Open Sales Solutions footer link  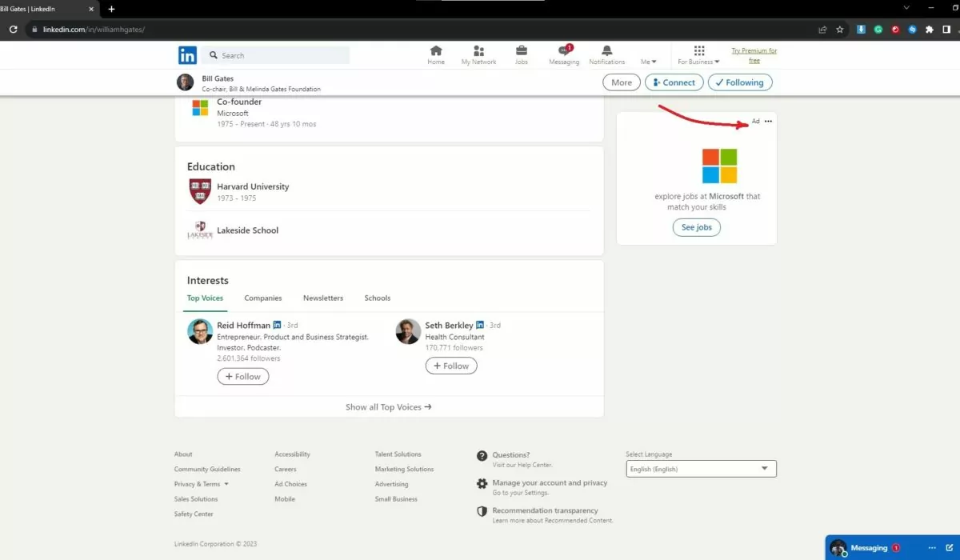pyautogui.click(x=196, y=499)
